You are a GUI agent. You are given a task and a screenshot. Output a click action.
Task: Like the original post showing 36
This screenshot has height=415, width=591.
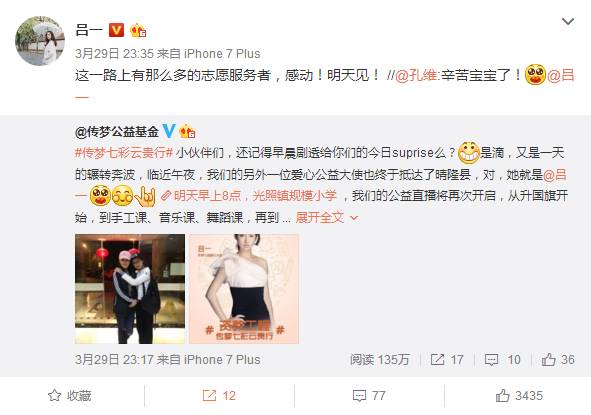[x=558, y=360]
